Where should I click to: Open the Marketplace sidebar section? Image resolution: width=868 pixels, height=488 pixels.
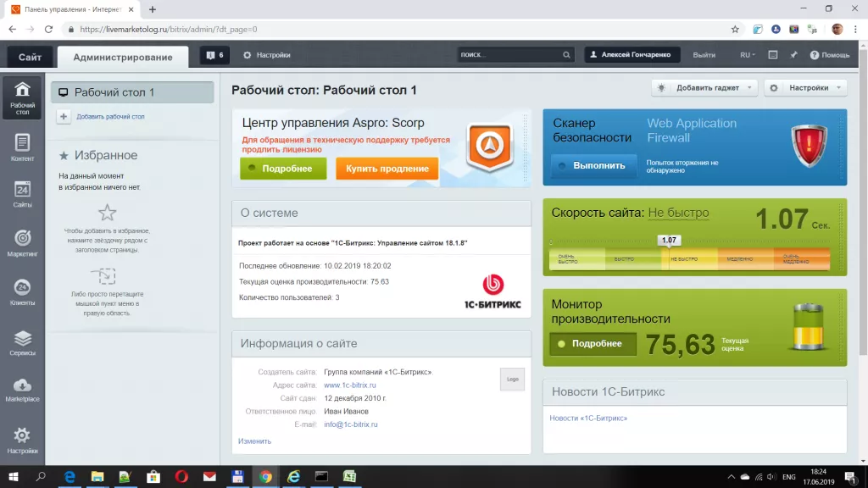pos(22,390)
